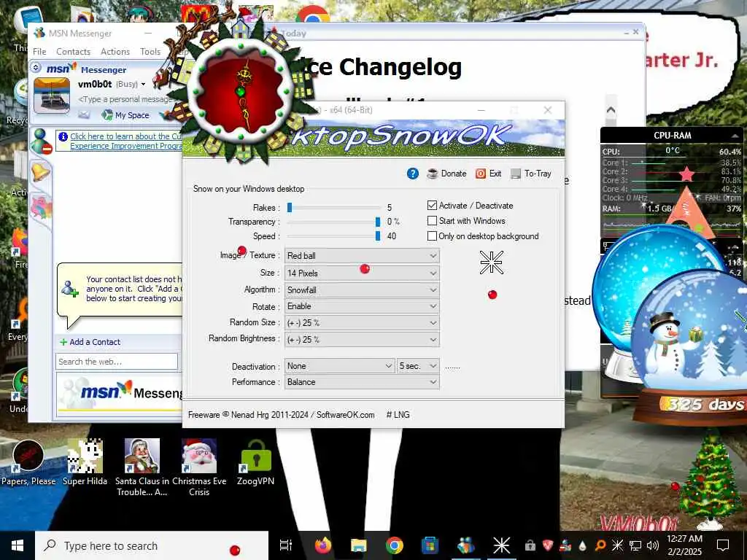Open Tools menu in MSN Messenger
This screenshot has height=560, width=747.
pos(150,52)
